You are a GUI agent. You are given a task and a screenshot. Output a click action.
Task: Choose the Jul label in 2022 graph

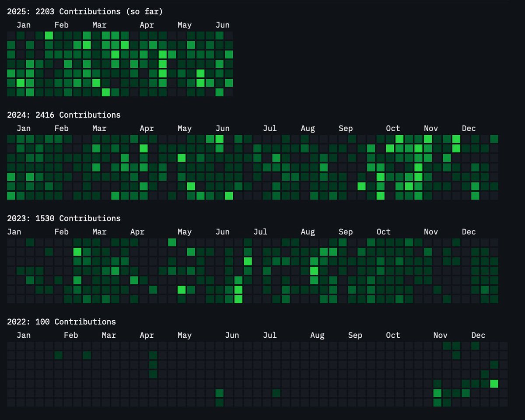point(270,335)
